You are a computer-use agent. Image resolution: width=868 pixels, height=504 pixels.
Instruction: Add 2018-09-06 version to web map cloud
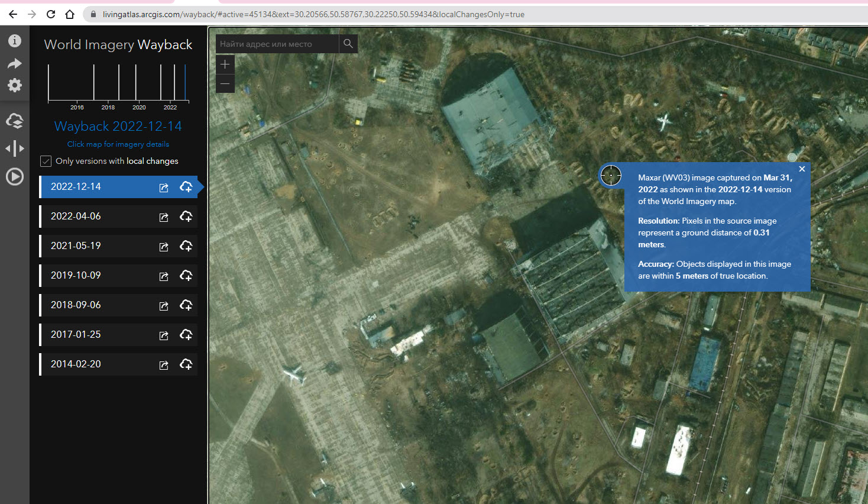pyautogui.click(x=186, y=305)
